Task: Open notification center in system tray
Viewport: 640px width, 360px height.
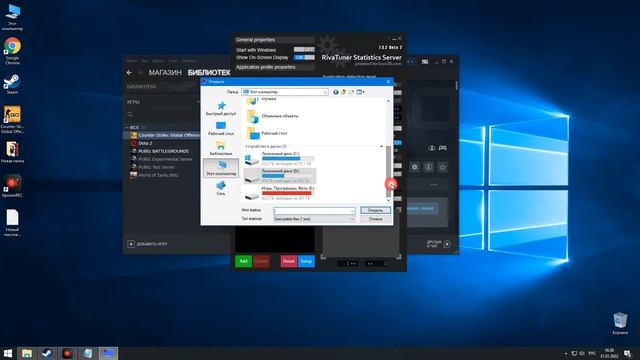Action: (x=627, y=353)
